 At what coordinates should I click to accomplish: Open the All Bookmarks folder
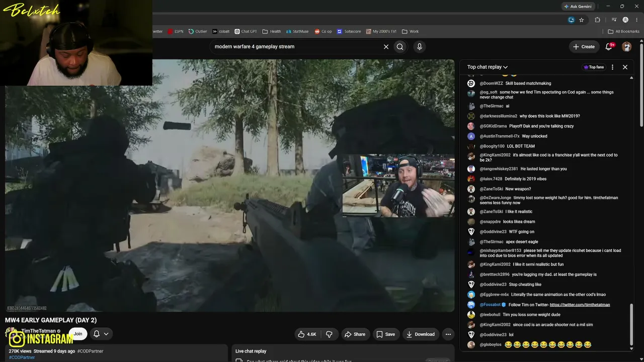tap(624, 31)
